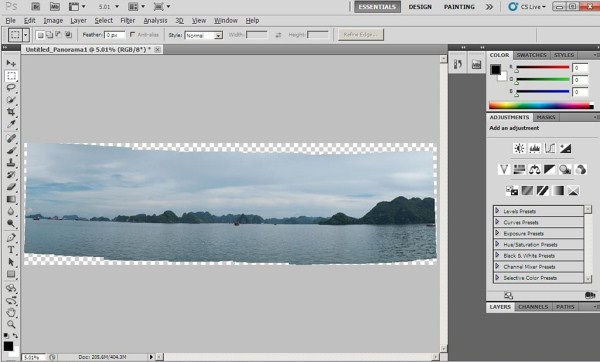Choose New selection mode button

tap(40, 35)
